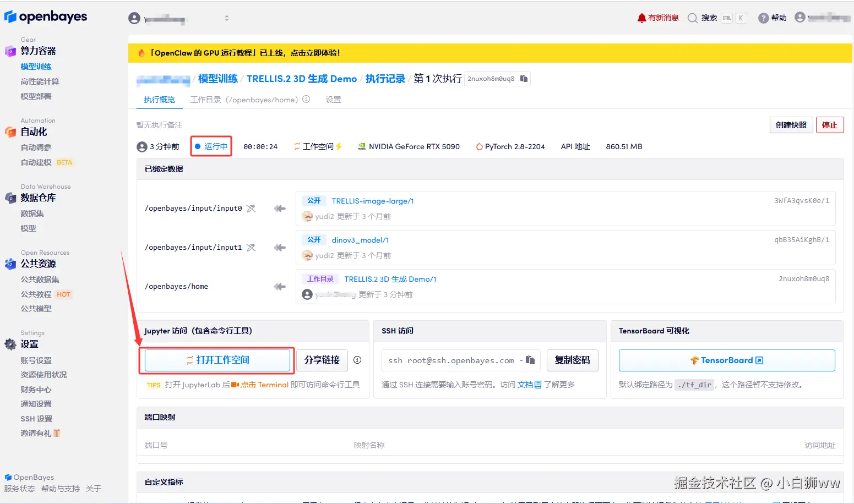854x504 pixels.
Task: Click the arrow icon next to /openbayes/input/input0
Action: pyautogui.click(x=280, y=209)
